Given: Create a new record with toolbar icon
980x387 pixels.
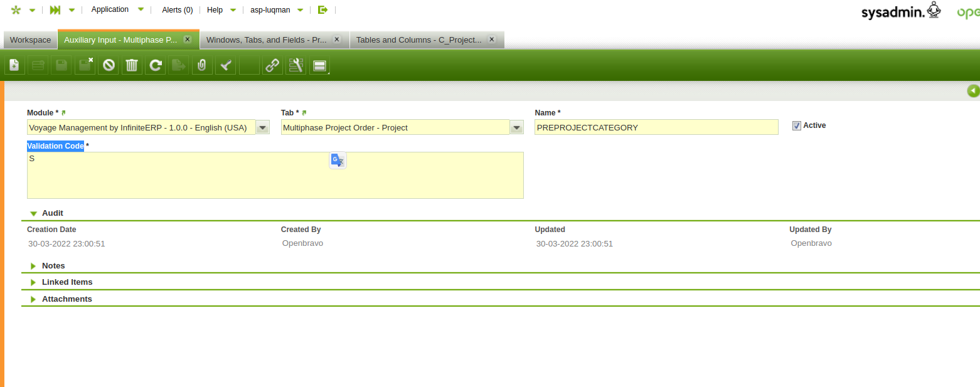Looking at the screenshot, I should tap(14, 65).
